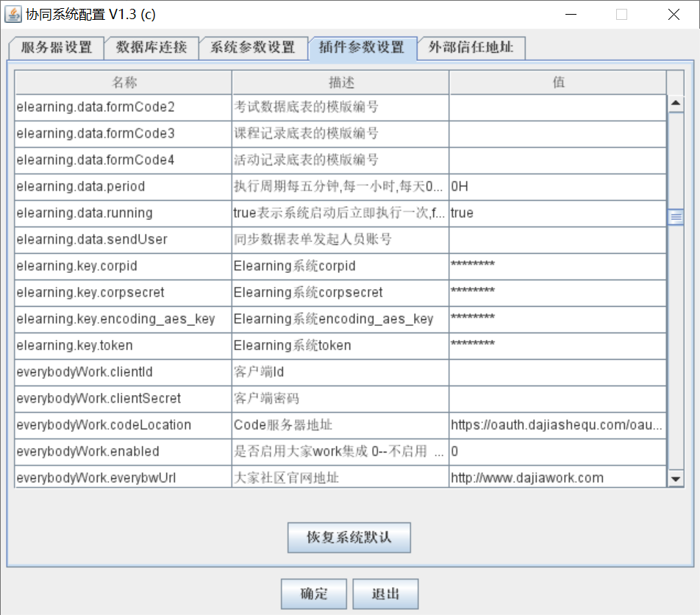
Task: Switch to the 服务器设置 tab
Action: coord(56,48)
